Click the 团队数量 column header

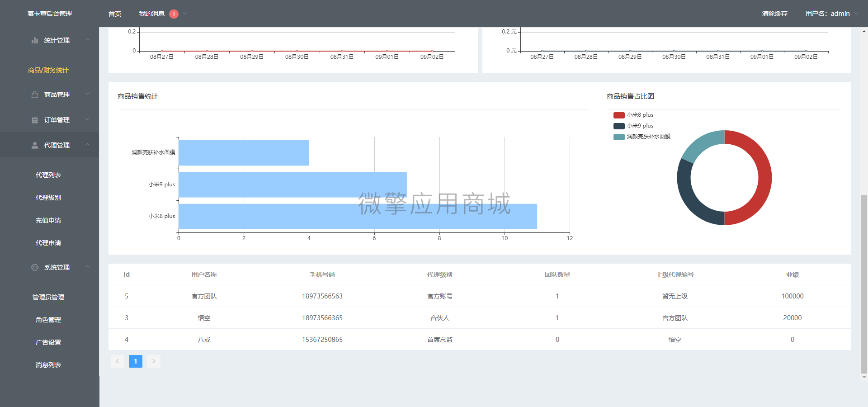(557, 274)
